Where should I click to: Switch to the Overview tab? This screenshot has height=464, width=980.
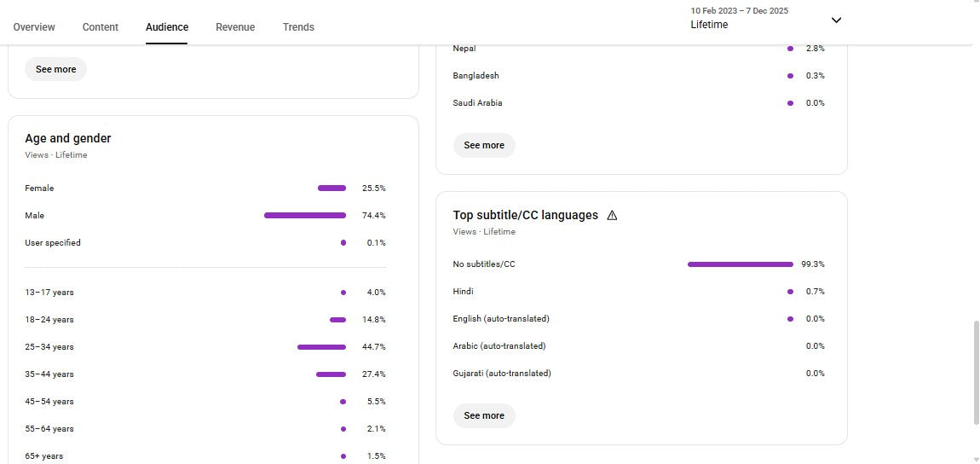34,27
